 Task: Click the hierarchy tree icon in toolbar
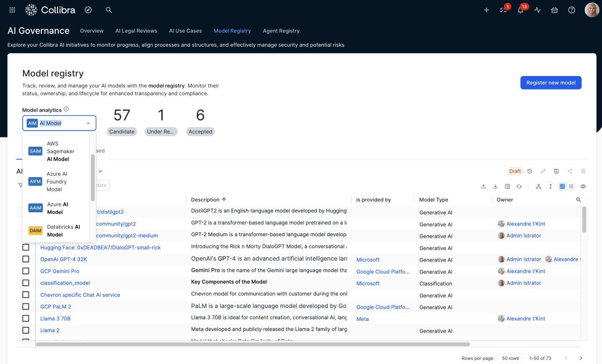tap(538, 186)
